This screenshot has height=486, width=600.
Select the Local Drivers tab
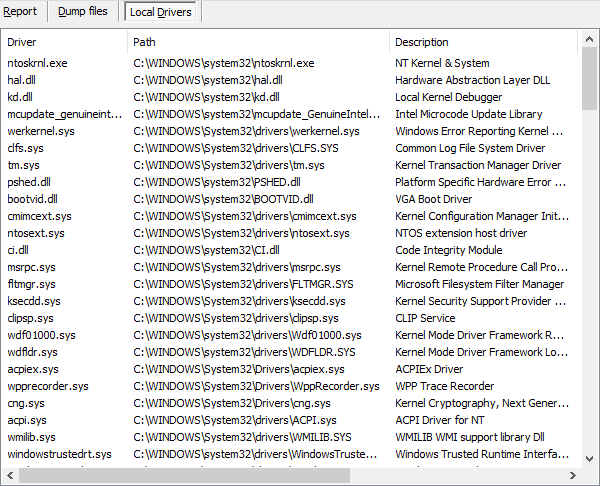(x=160, y=12)
